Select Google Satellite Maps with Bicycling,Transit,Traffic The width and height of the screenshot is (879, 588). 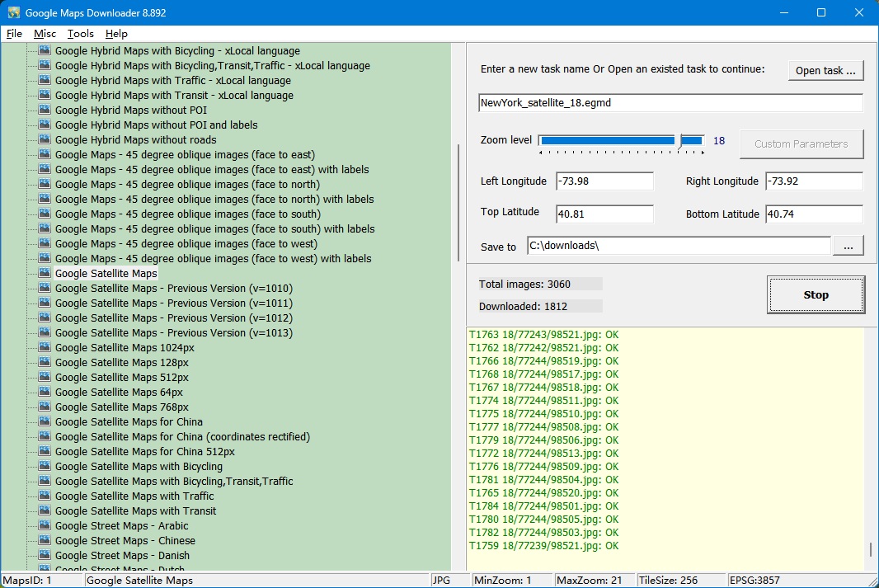[x=174, y=481]
